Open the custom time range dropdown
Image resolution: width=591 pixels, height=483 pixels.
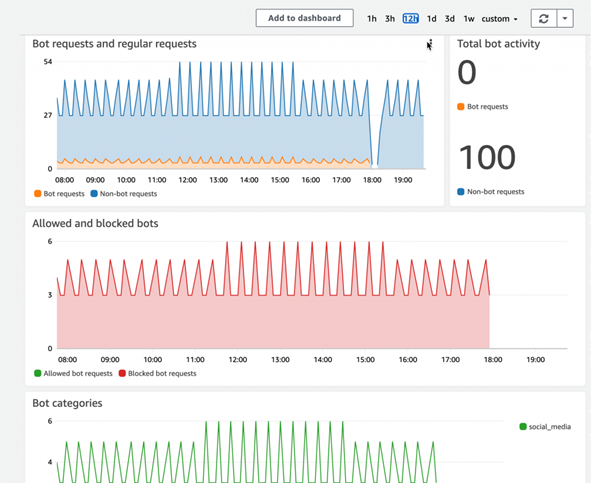coord(499,18)
